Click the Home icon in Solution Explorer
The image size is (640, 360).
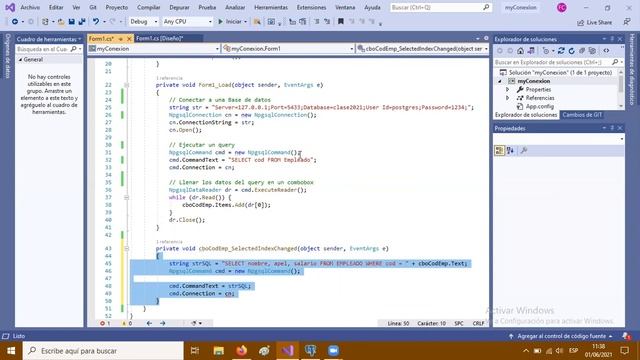(x=520, y=51)
